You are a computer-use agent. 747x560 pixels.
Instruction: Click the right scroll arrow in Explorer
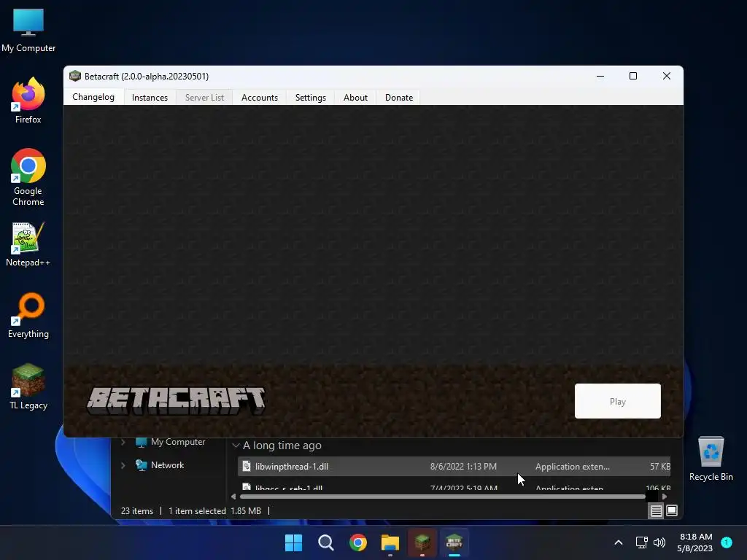pos(665,497)
